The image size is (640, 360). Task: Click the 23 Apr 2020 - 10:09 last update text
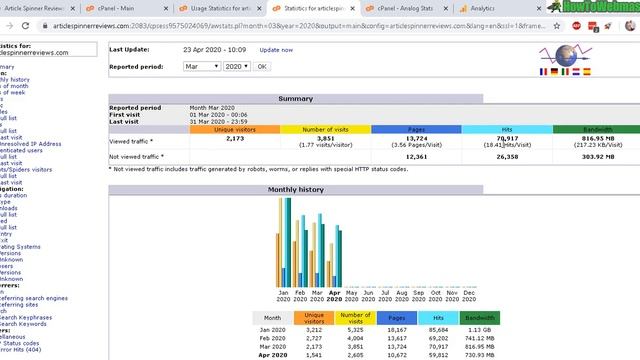215,50
